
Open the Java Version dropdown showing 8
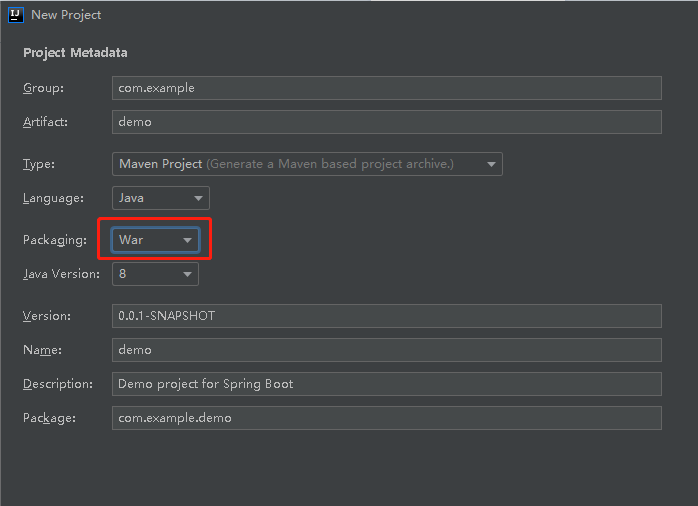click(x=155, y=274)
